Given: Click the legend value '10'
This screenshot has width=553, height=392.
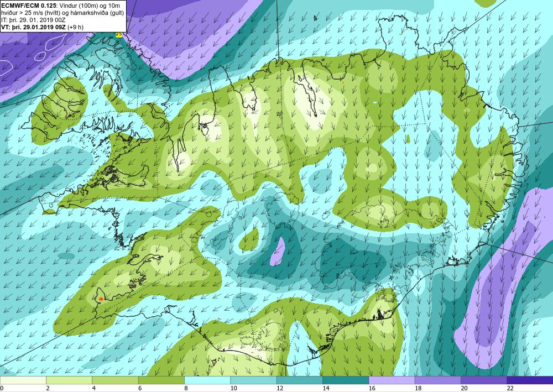Looking at the screenshot, I should (x=234, y=389).
